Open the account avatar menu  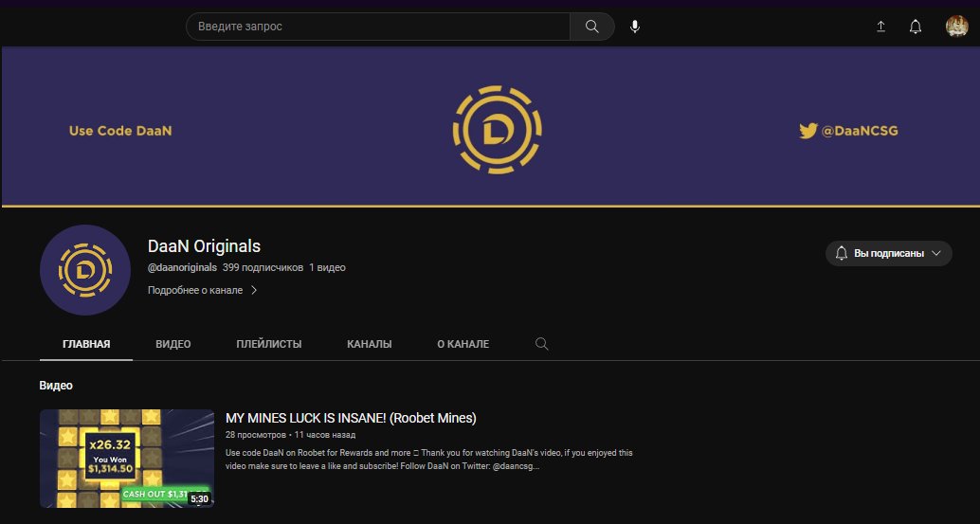click(956, 27)
